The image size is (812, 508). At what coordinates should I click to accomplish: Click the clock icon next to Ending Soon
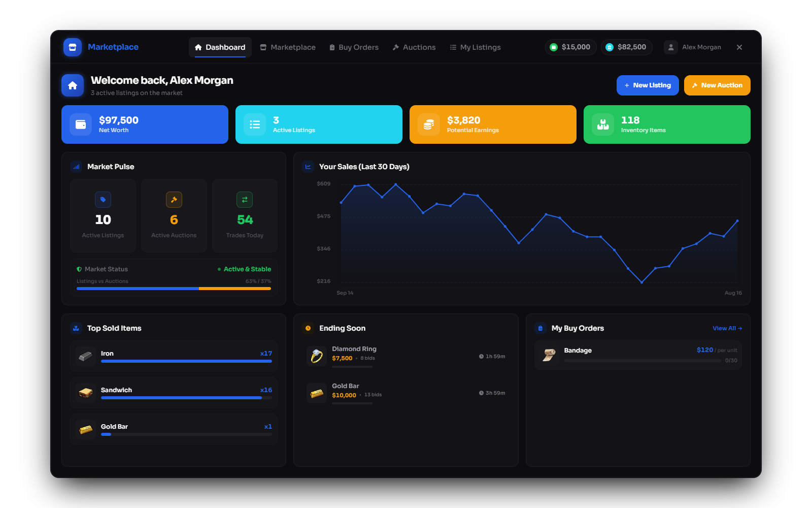308,328
